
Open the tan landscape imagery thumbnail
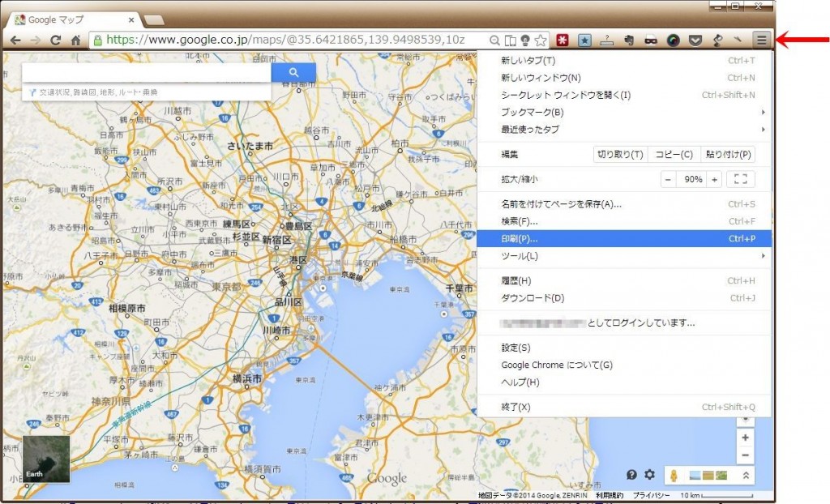pos(708,476)
